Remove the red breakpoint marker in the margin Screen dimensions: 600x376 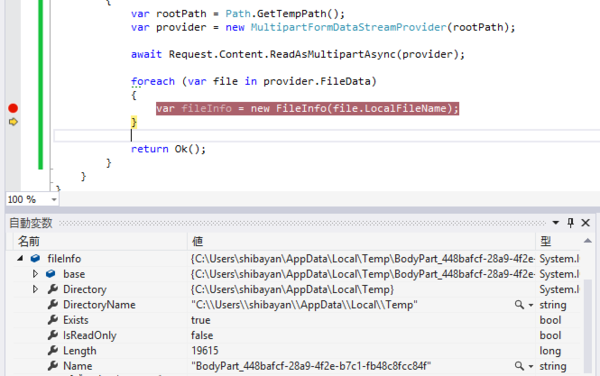[x=13, y=108]
